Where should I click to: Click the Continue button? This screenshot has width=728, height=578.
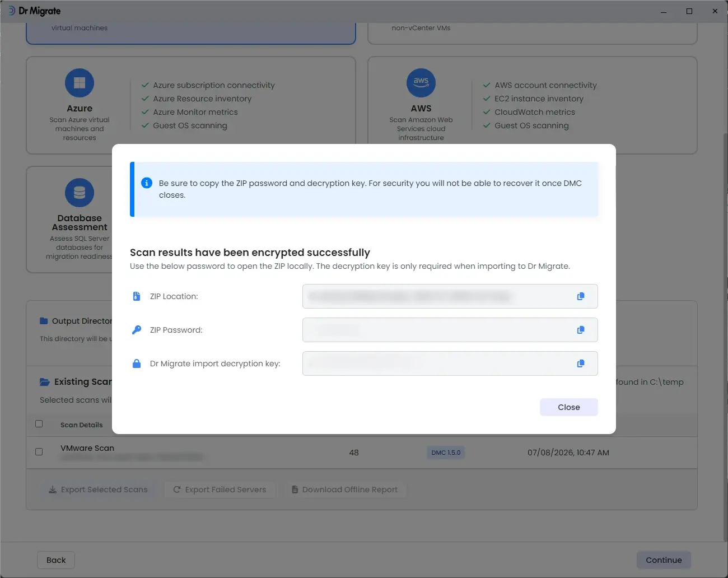(x=664, y=560)
